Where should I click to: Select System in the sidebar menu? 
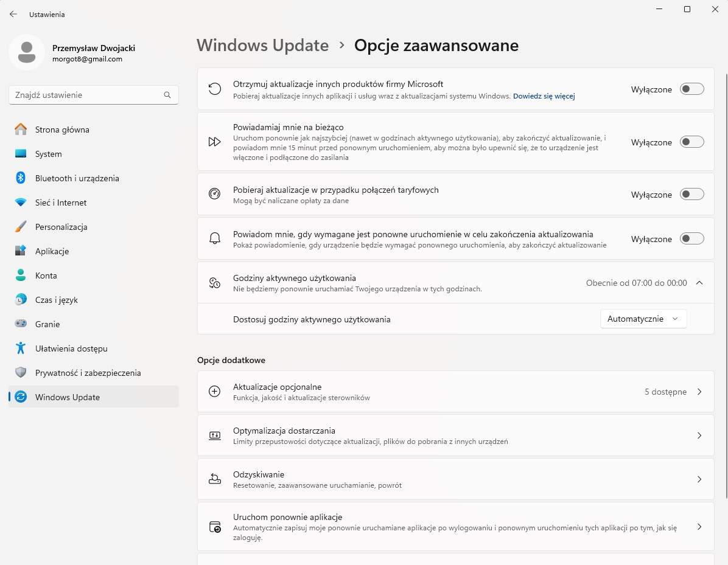click(x=49, y=154)
